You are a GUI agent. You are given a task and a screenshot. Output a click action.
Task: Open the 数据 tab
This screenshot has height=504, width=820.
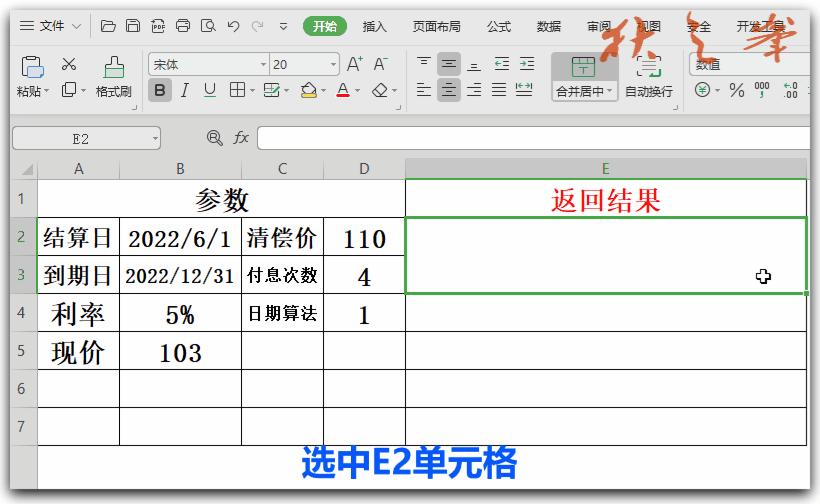549,26
